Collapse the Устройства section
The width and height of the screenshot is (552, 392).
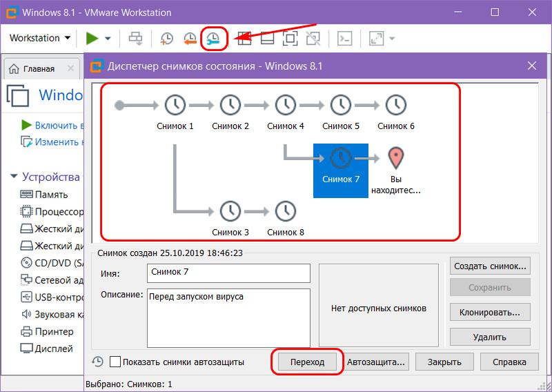tap(14, 176)
